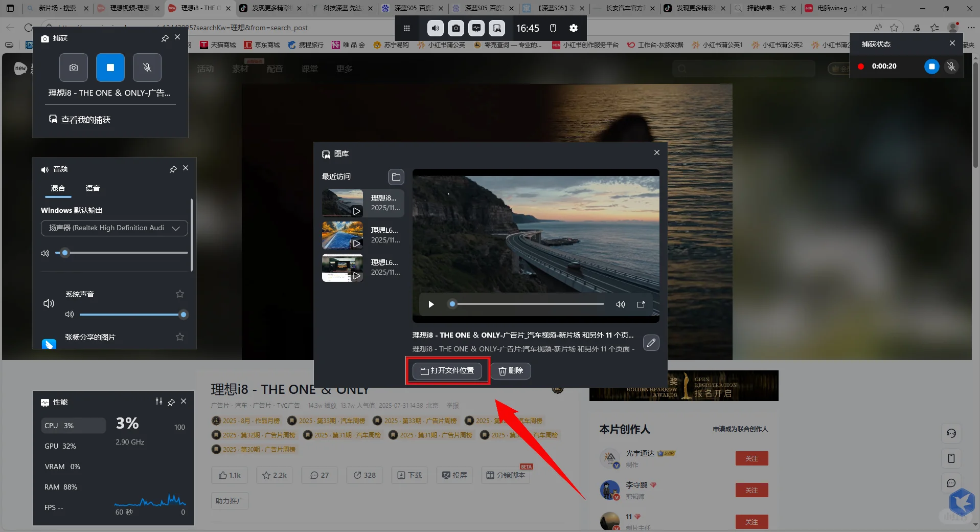980x532 pixels.
Task: Follow 李守鹏 with 关注 button
Action: tap(751, 491)
